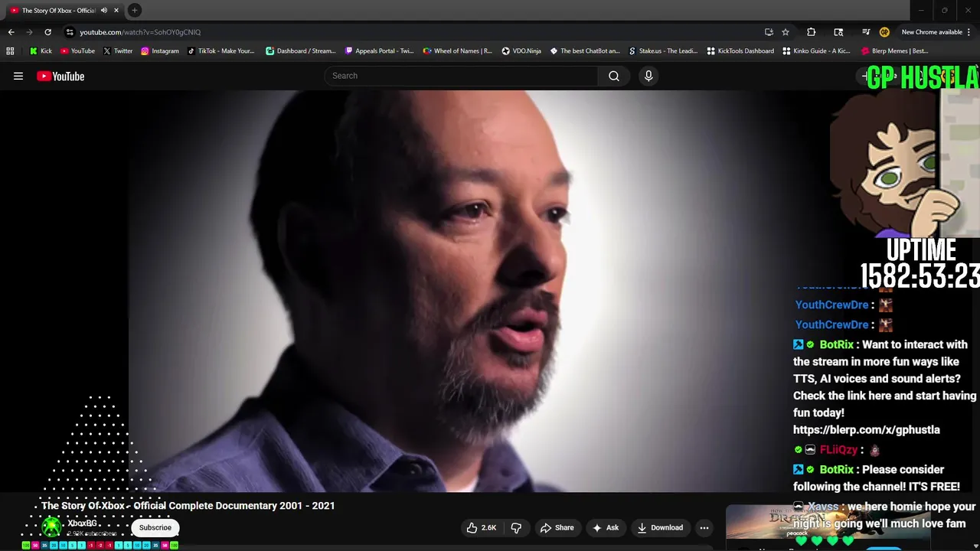Image resolution: width=980 pixels, height=551 pixels.
Task: Click the magnifier search button
Action: 614,76
